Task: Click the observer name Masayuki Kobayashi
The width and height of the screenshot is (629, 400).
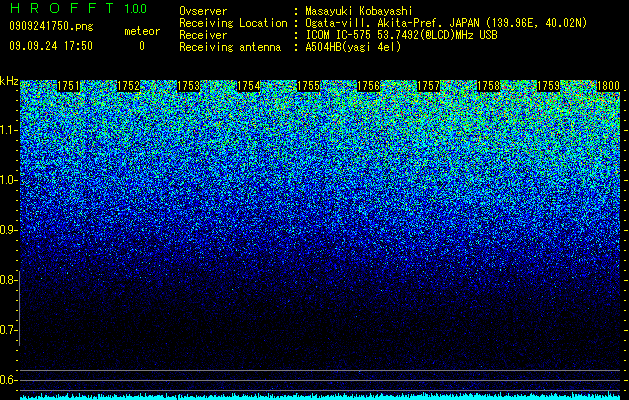Action: [x=358, y=11]
